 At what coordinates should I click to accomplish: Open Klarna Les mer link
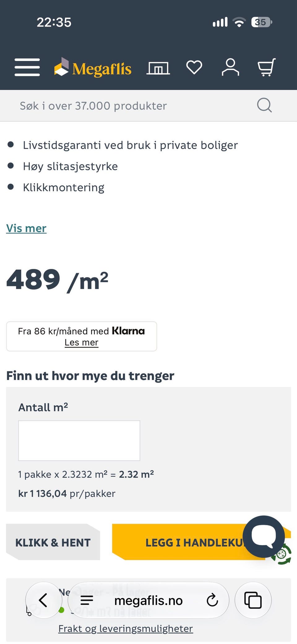81,342
